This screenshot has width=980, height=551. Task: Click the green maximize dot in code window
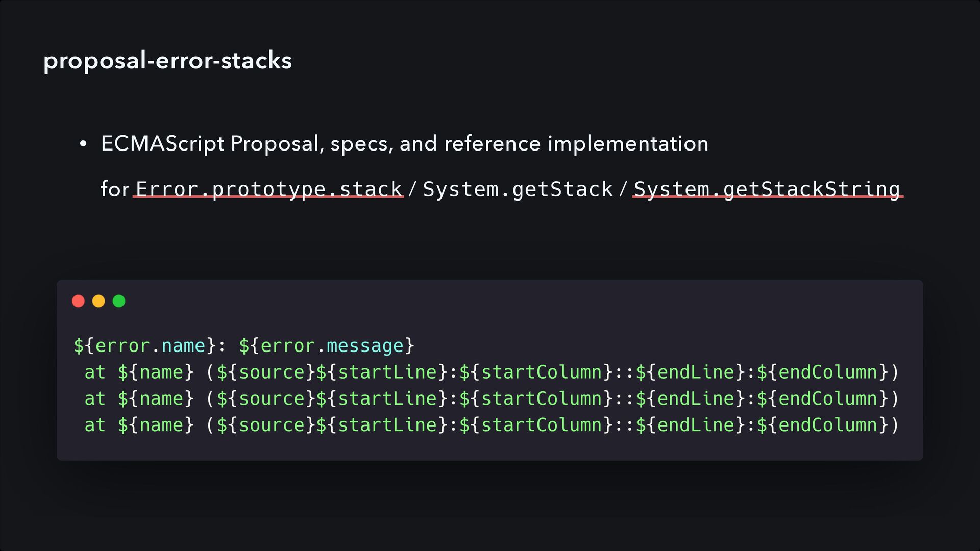pyautogui.click(x=119, y=301)
